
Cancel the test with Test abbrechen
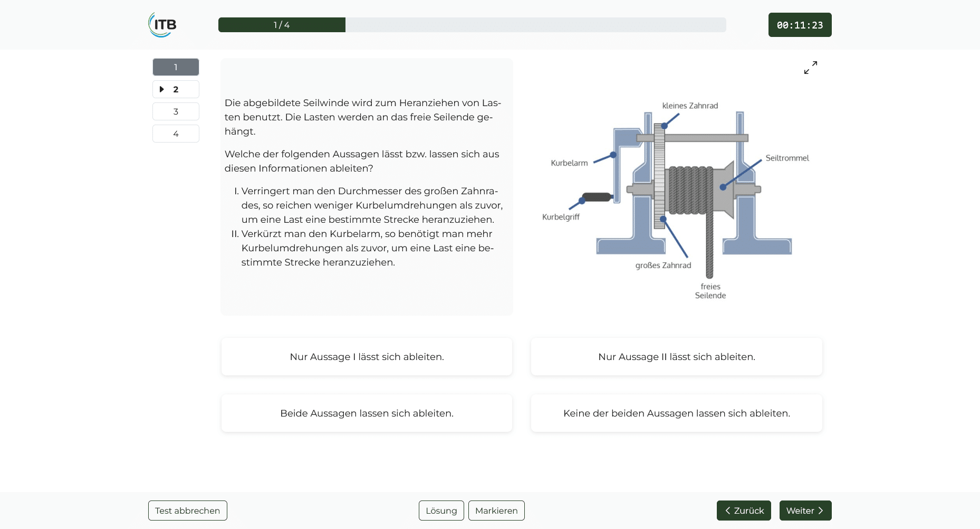188,511
